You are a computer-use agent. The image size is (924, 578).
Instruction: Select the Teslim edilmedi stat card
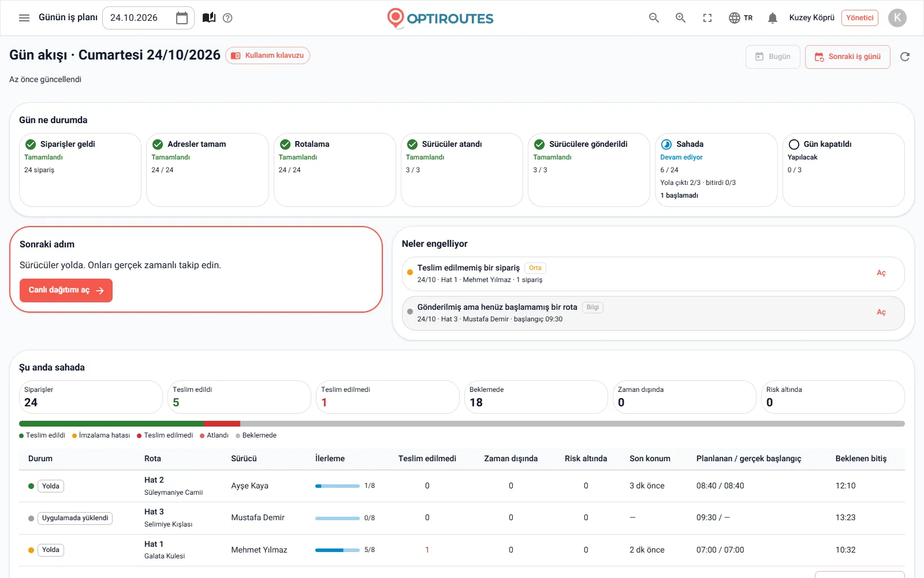pyautogui.click(x=388, y=397)
